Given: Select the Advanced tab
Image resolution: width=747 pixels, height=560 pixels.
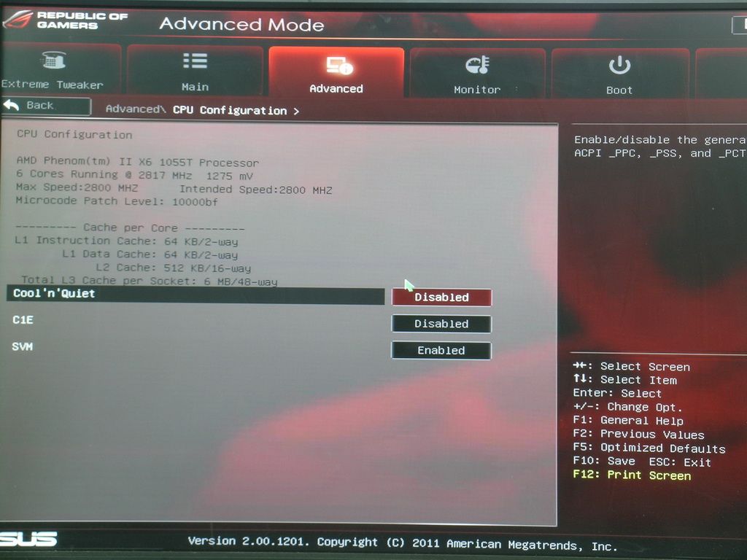Looking at the screenshot, I should tap(336, 72).
